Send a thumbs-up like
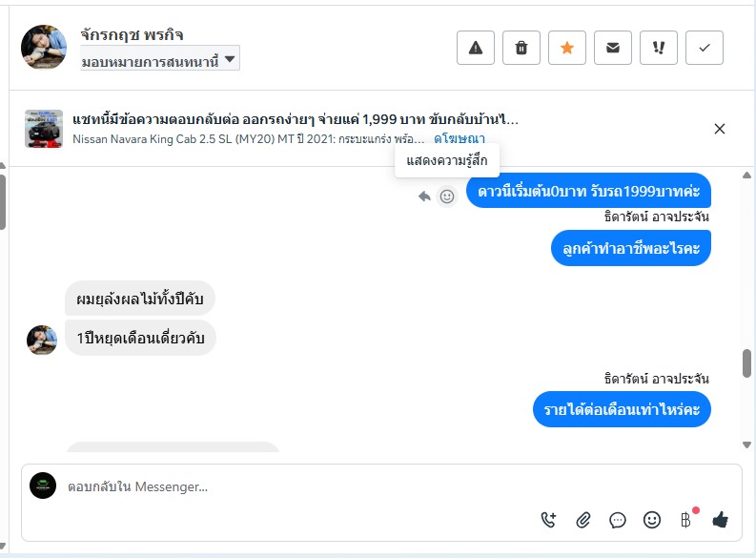The image size is (756, 558). tap(721, 520)
